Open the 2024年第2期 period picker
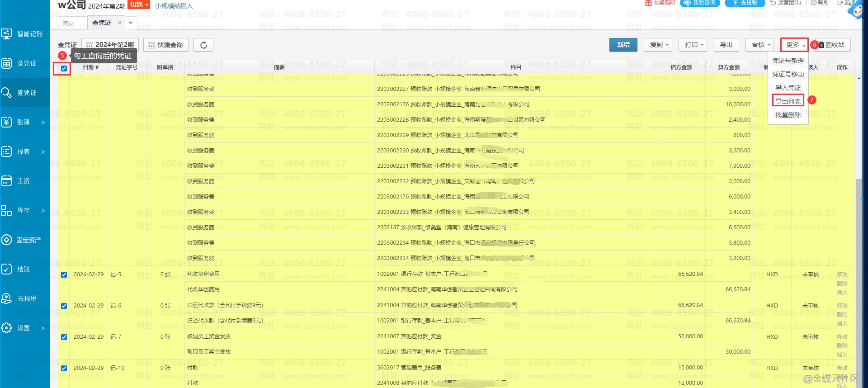Screen dimensions: 868x388 (110, 45)
